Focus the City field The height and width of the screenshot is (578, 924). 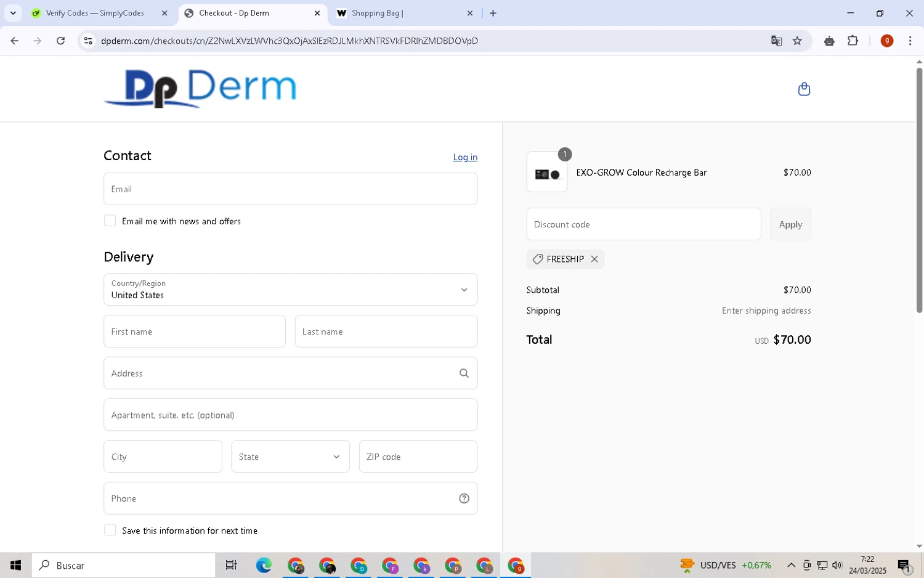(x=163, y=457)
